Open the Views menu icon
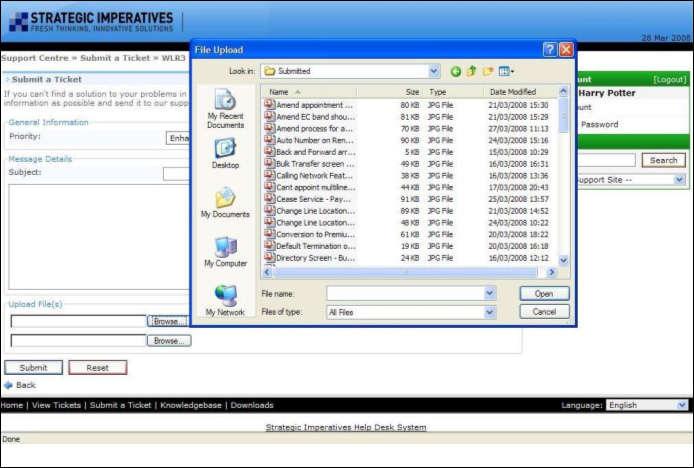Viewport: 694px width, 468px height. [506, 71]
